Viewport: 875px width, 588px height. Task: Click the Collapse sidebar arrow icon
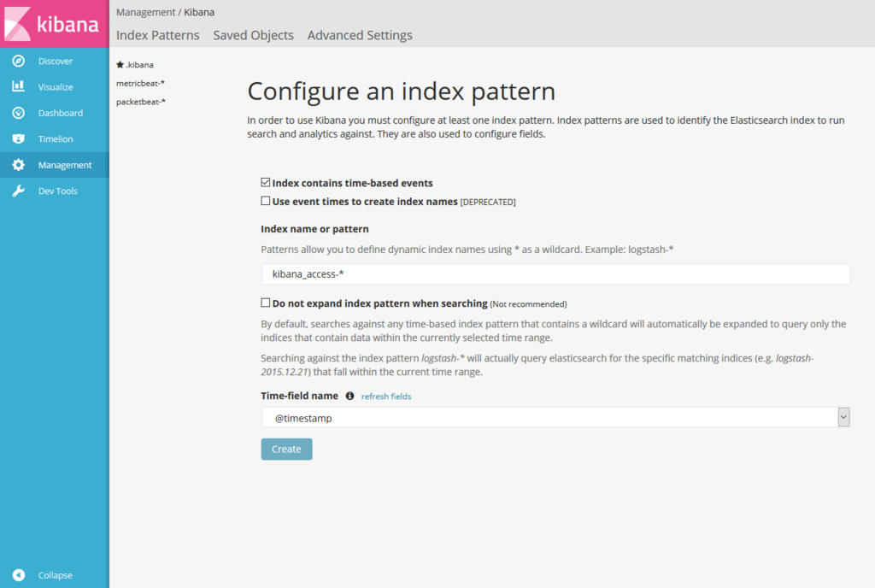point(19,574)
